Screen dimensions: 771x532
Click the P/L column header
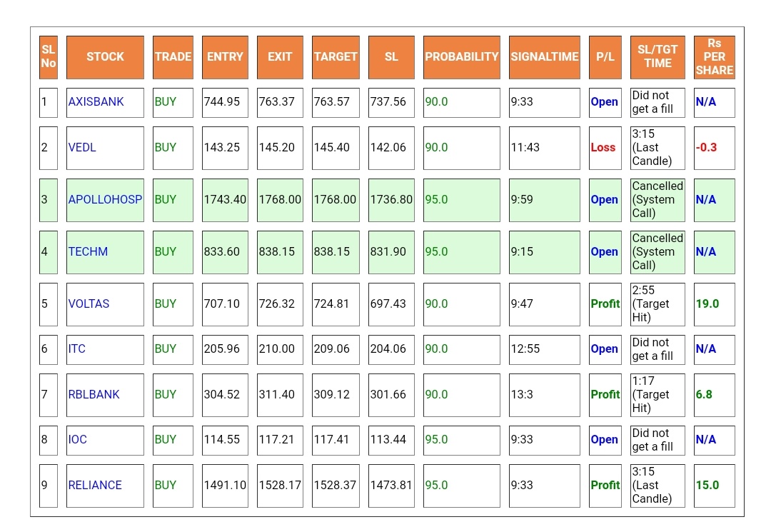[x=605, y=57]
